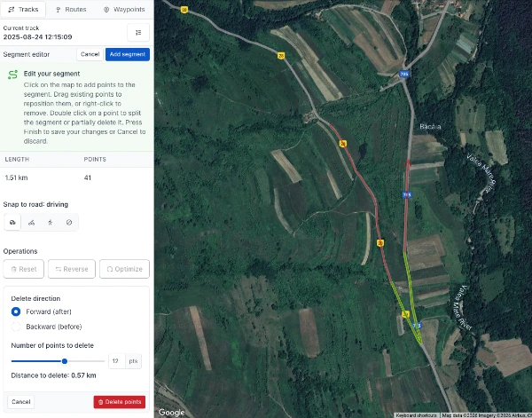Select the driving snap-to-road car icon
This screenshot has width=532, height=418.
[12, 223]
